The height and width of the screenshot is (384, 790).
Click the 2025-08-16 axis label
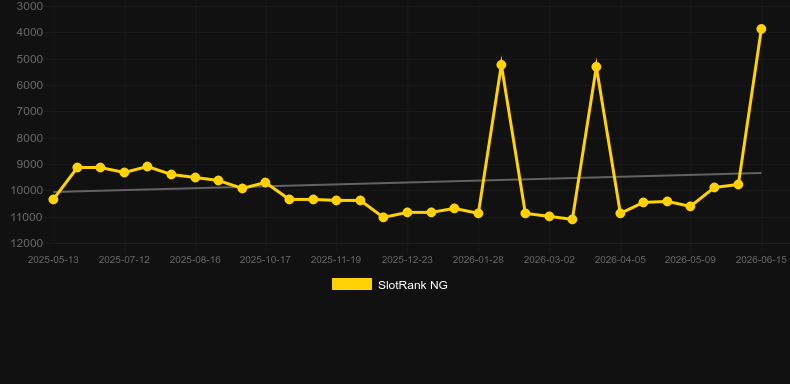click(195, 260)
